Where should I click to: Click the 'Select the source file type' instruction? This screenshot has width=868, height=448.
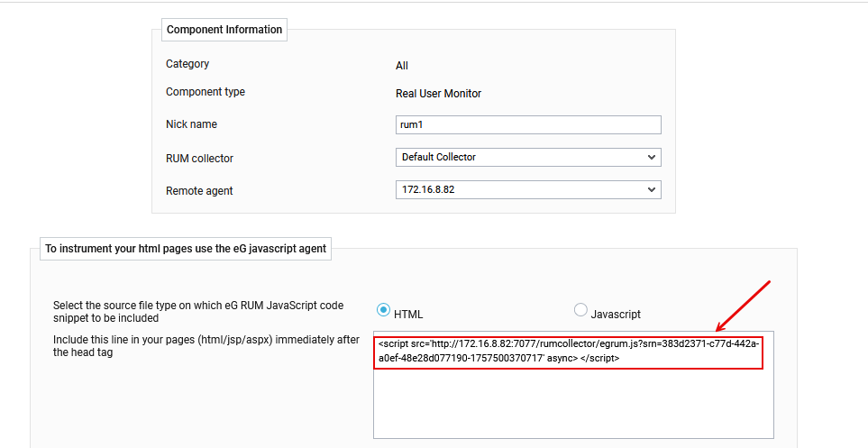click(x=197, y=312)
